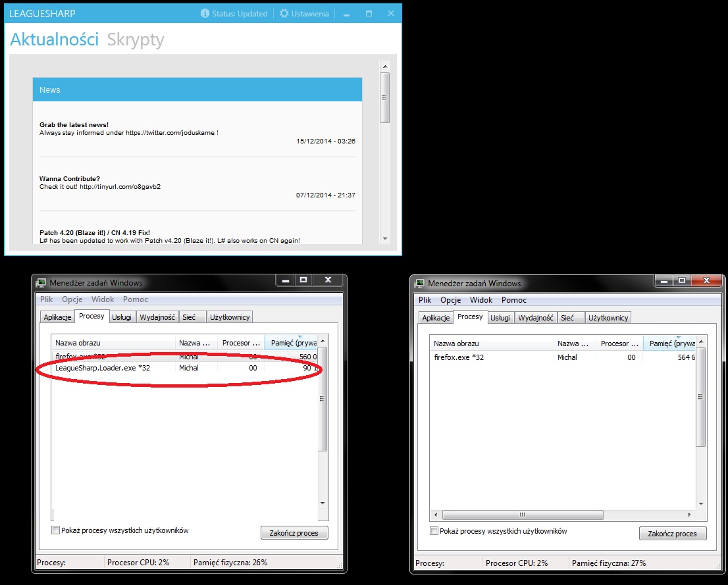
Task: Click the Patch 4.20 (Blaze it!) headline
Action: click(x=95, y=232)
